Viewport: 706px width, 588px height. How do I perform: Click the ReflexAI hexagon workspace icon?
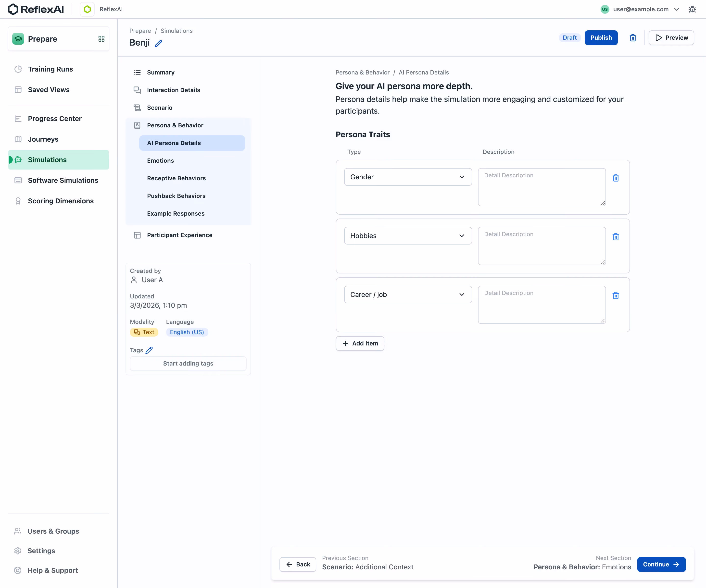pos(88,9)
